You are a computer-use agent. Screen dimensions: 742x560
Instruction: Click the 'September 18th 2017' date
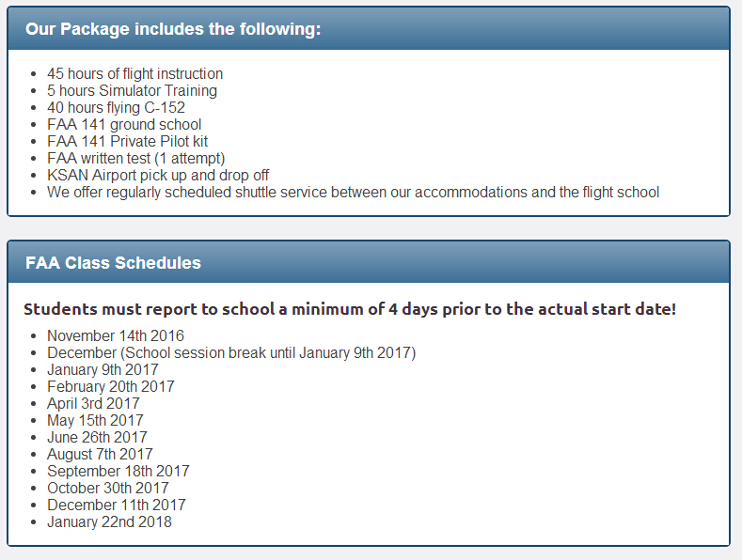point(118,471)
